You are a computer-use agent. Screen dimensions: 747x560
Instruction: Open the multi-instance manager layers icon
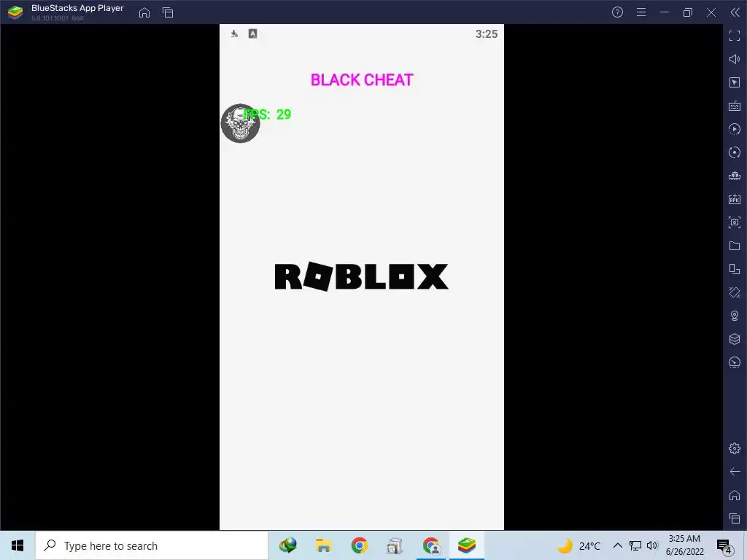pos(735,339)
